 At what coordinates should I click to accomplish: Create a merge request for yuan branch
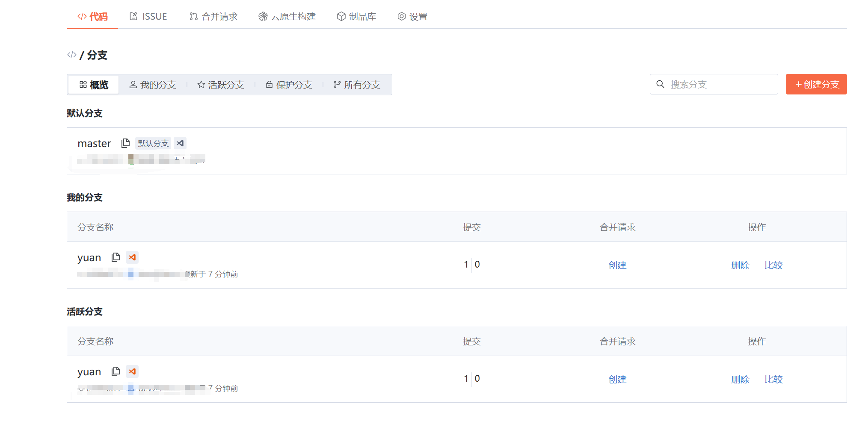(x=617, y=265)
